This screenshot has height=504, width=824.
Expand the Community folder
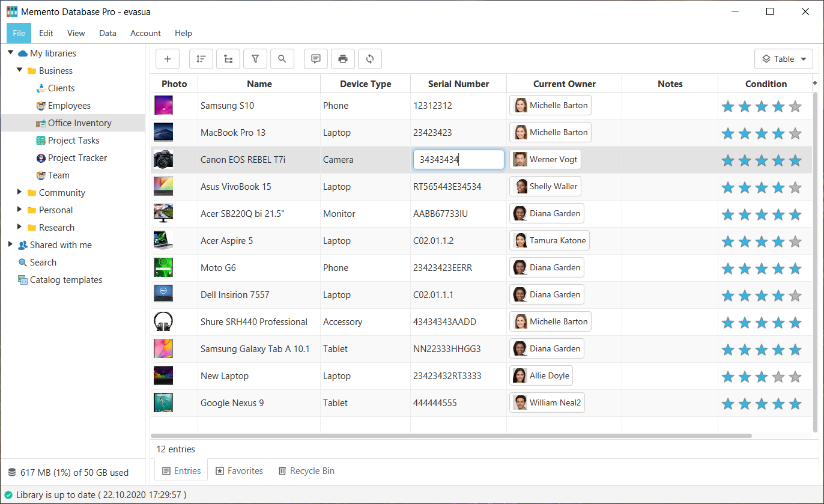pos(20,192)
